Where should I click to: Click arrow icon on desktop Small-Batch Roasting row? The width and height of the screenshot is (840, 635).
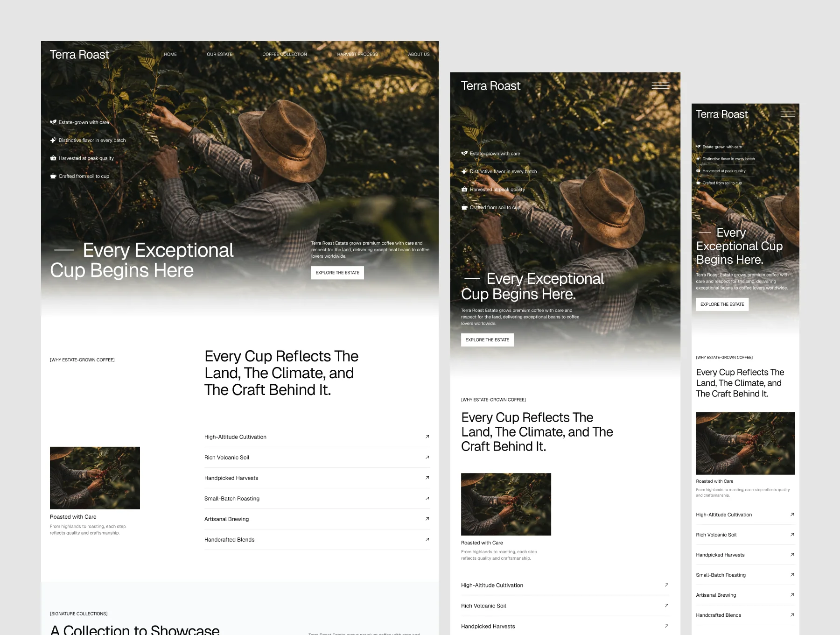pos(427,498)
